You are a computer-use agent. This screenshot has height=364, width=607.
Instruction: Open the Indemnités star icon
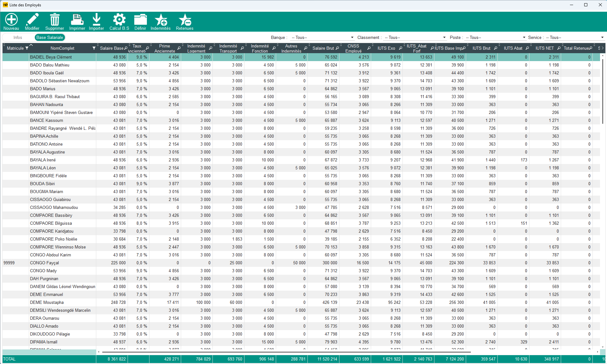pos(161,20)
